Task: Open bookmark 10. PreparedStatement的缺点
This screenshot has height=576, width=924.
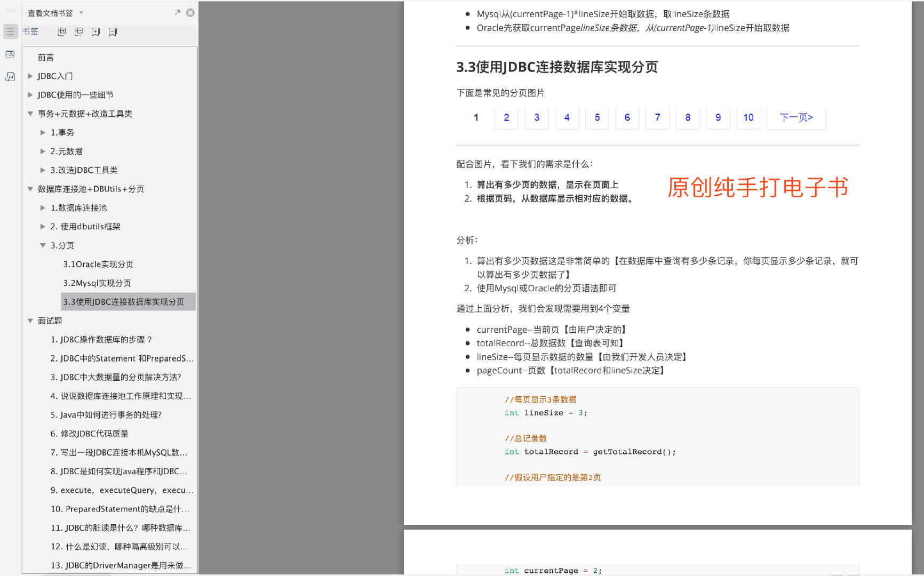Action: [120, 509]
